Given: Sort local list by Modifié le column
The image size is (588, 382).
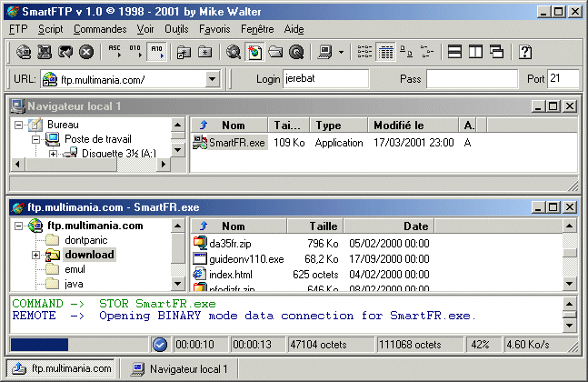Looking at the screenshot, I should tap(413, 125).
